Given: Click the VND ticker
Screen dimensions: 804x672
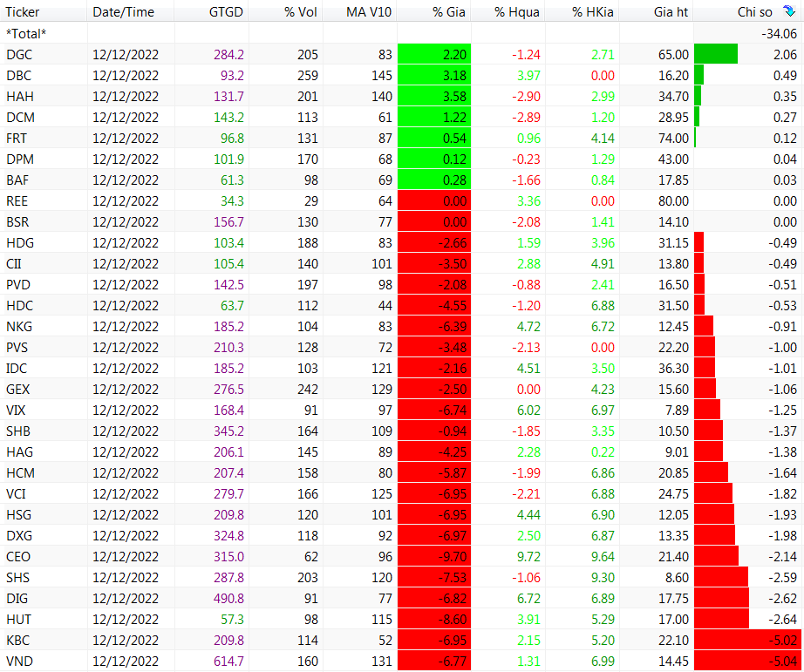Looking at the screenshot, I should pos(19,662).
